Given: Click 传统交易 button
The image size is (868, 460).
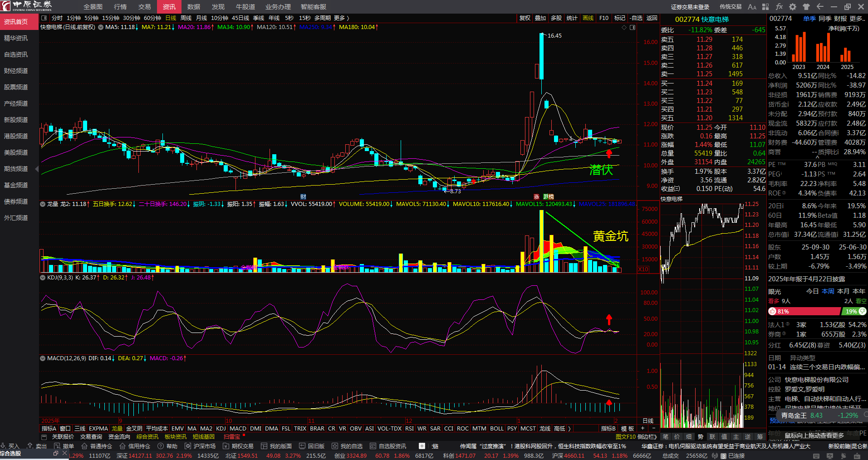Looking at the screenshot, I should click(731, 7).
